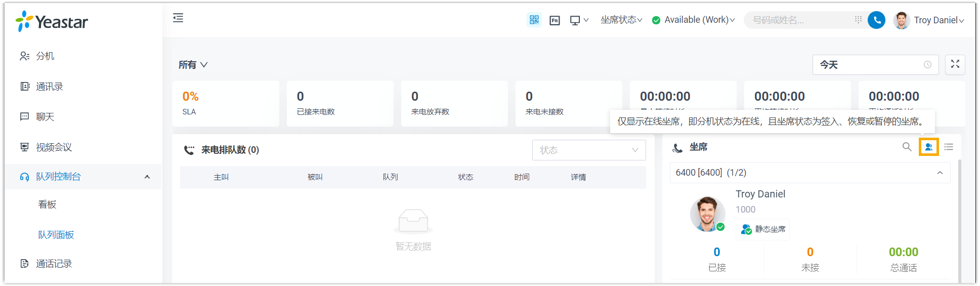The width and height of the screenshot is (980, 286).
Task: Open the 状态 filter combo box
Action: [588, 150]
